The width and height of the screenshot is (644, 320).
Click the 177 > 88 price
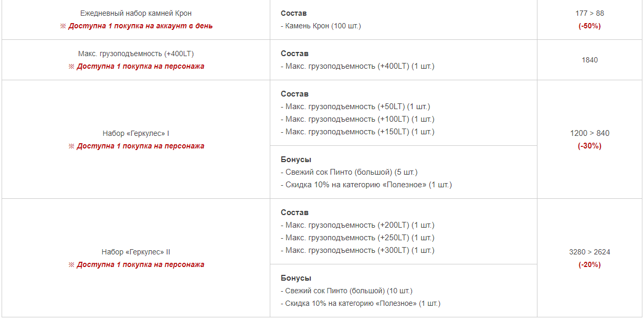(x=589, y=13)
